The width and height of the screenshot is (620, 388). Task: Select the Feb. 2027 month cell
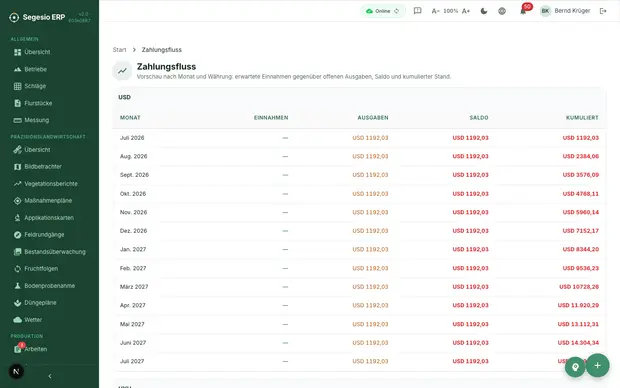133,268
